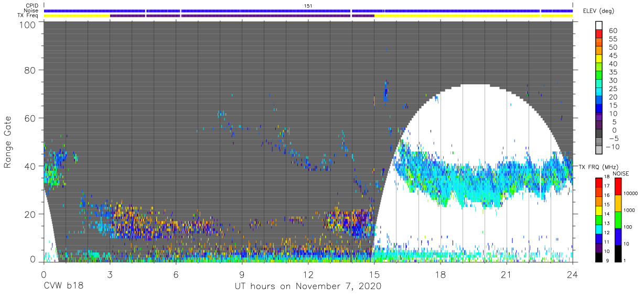The image size is (644, 297).
Task: Click the '18' tick on UT hours axis
Action: coord(441,273)
